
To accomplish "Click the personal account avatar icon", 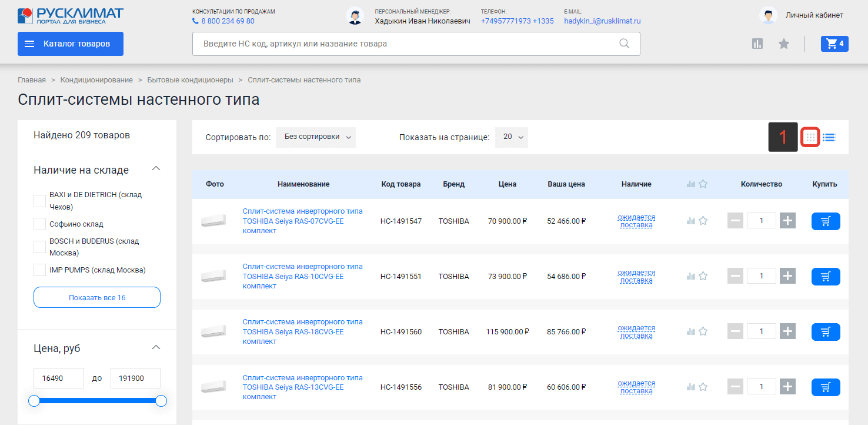I will (x=768, y=15).
